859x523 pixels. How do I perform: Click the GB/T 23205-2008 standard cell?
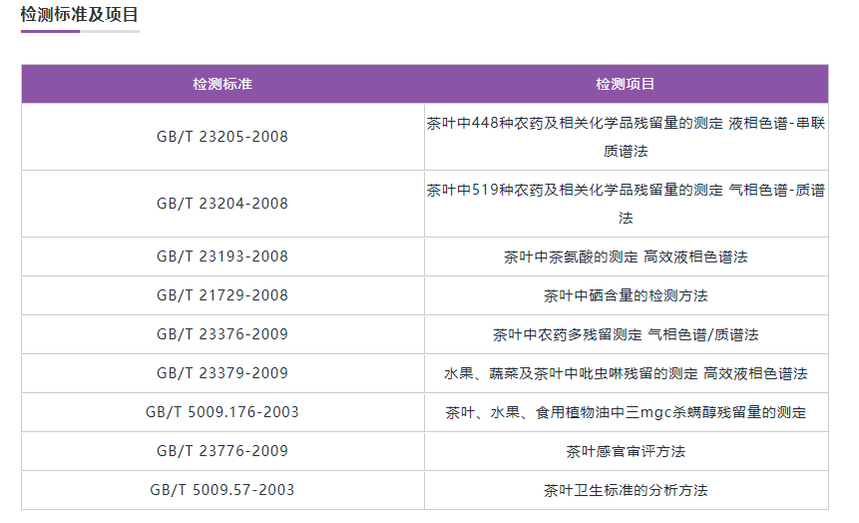pos(222,136)
